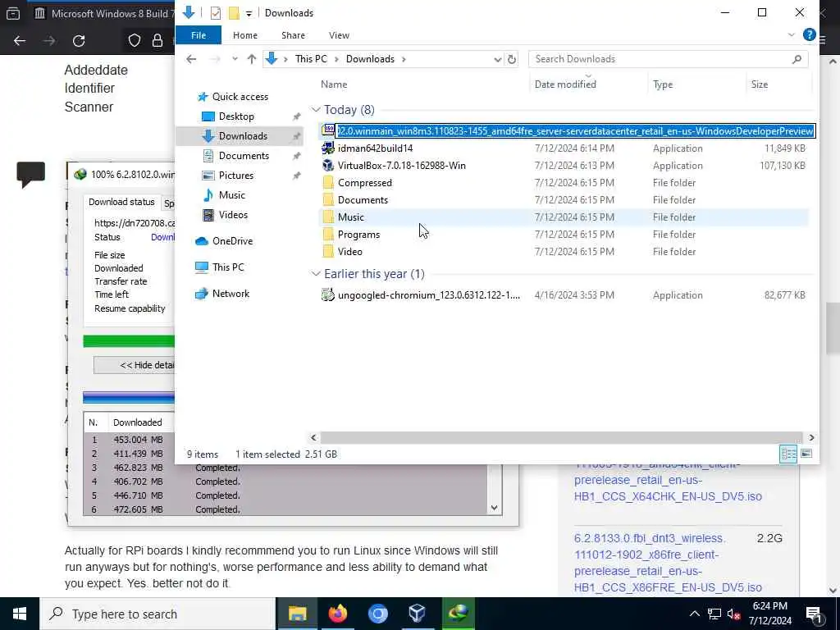Image resolution: width=840 pixels, height=630 pixels.
Task: Click Internet Download Manager taskbar icon
Action: click(x=458, y=614)
